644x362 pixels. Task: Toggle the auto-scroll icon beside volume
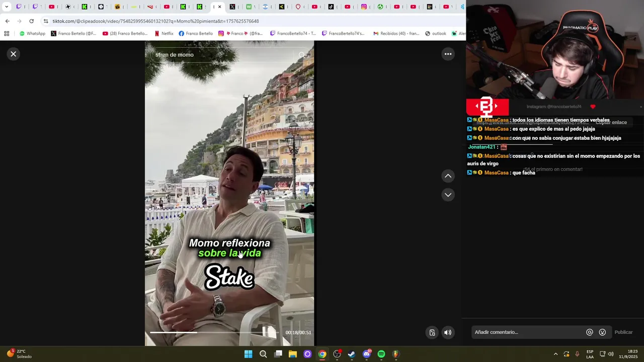pyautogui.click(x=432, y=332)
